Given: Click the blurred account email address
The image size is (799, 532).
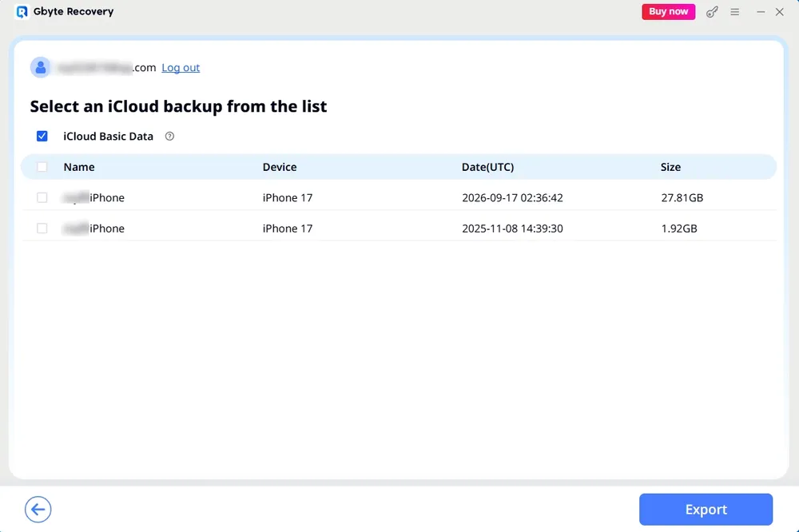Looking at the screenshot, I should pyautogui.click(x=106, y=67).
